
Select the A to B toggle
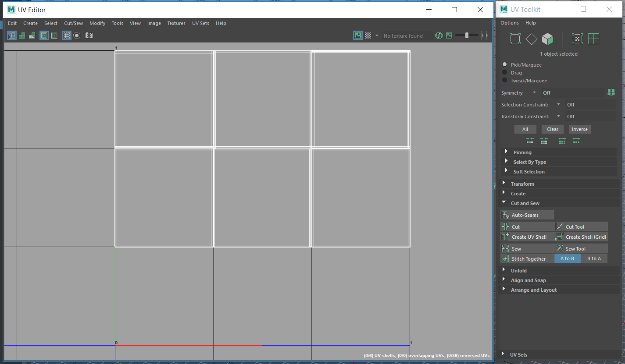coord(567,258)
